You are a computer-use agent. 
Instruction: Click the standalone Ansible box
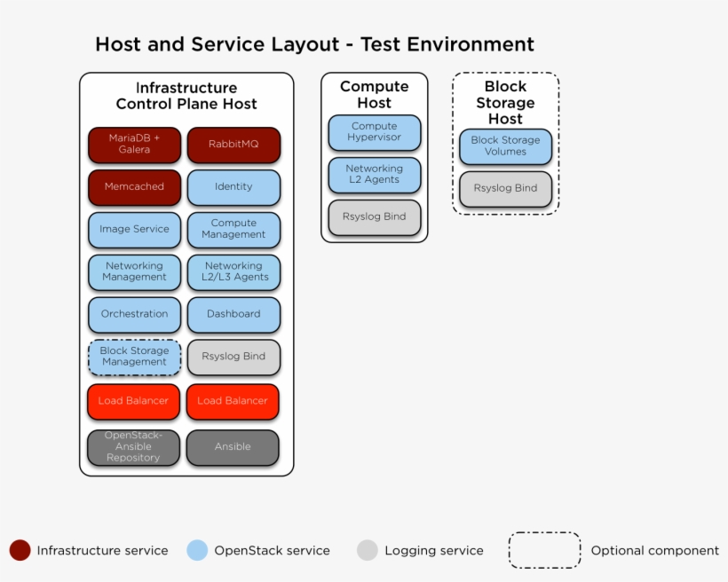233,447
